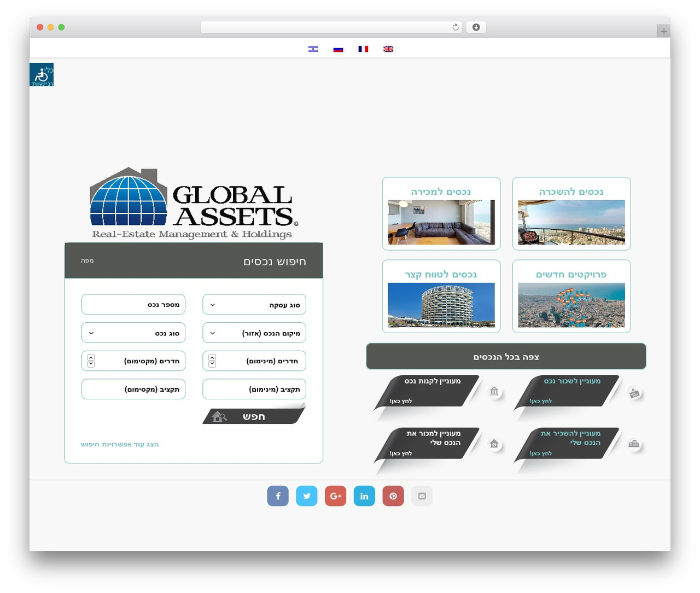Share page on Twitter

[x=307, y=496]
